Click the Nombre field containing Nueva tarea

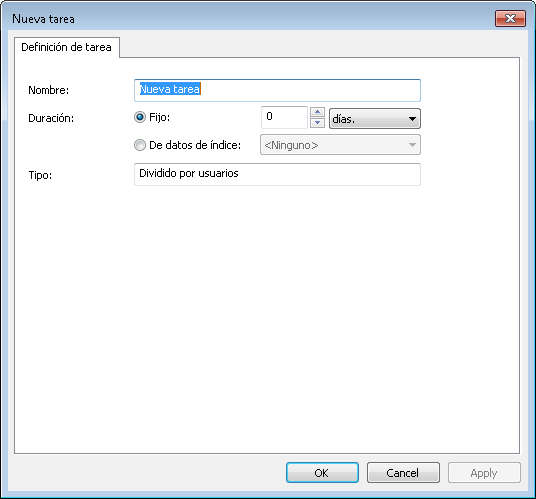pos(277,90)
